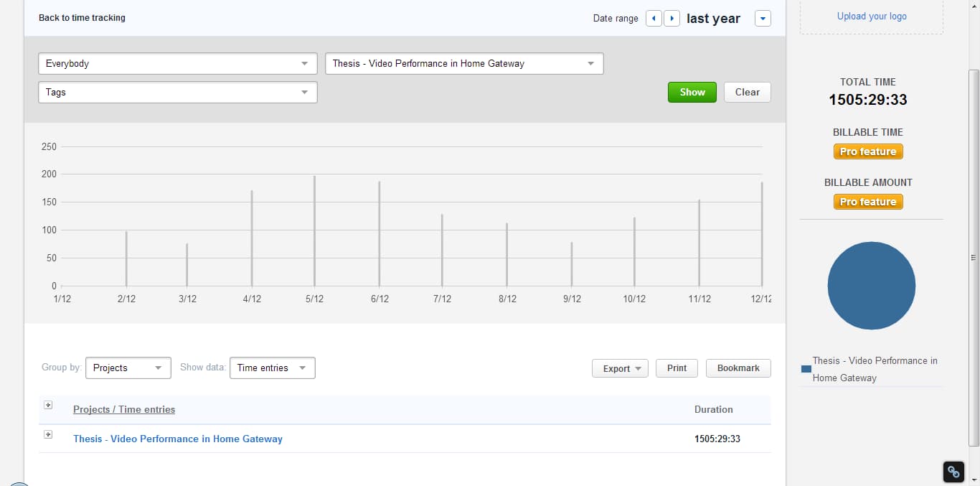Click the Thesis row duration 1505:29:33
Viewport: 980px width, 486px height.
[x=717, y=439]
